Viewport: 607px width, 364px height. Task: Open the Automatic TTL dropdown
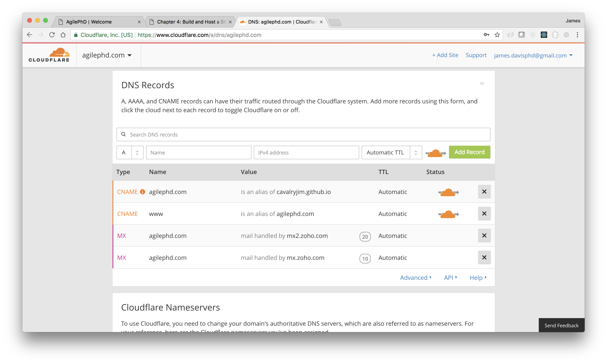point(392,153)
